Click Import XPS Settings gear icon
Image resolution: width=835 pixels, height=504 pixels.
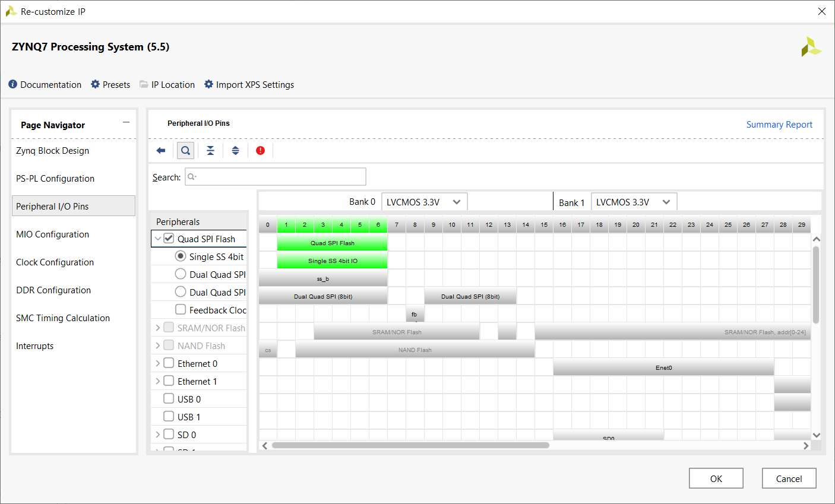coord(208,84)
